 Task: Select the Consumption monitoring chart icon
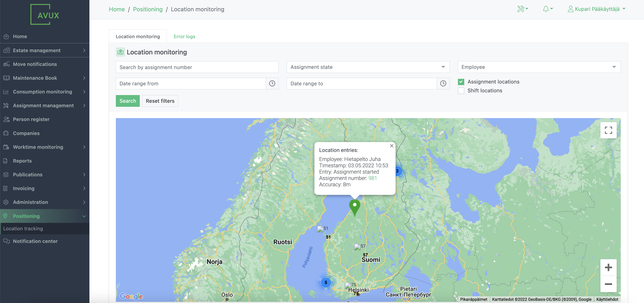tap(6, 92)
